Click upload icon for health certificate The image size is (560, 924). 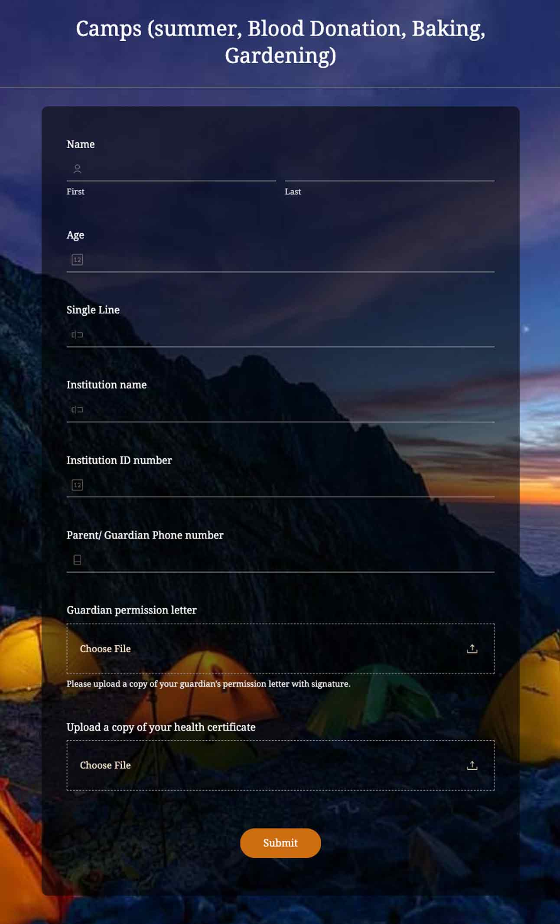point(472,765)
